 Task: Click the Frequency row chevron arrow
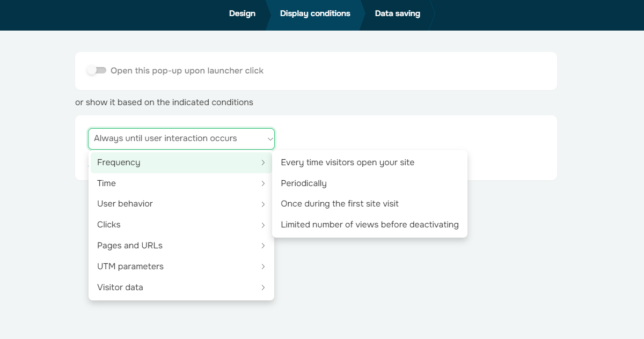(x=263, y=163)
